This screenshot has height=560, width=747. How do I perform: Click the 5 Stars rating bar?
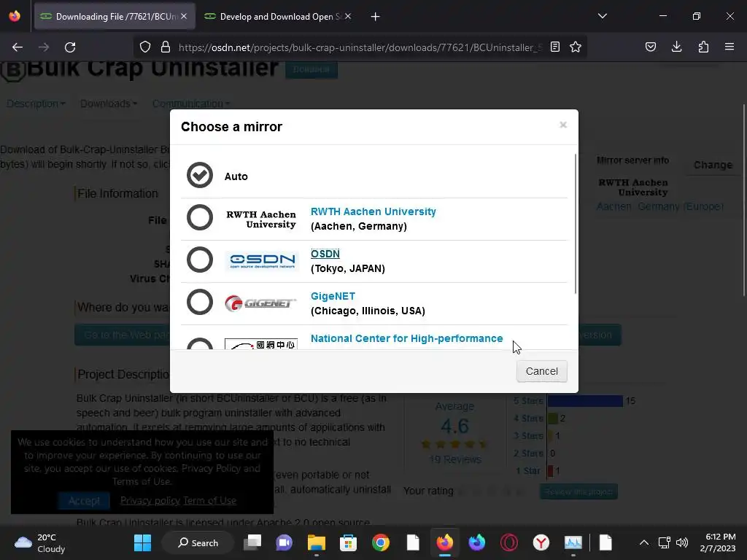coord(586,401)
